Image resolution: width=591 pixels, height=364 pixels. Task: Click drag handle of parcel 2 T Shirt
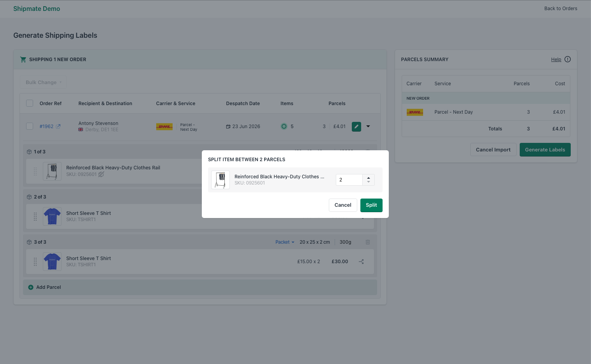(x=35, y=216)
